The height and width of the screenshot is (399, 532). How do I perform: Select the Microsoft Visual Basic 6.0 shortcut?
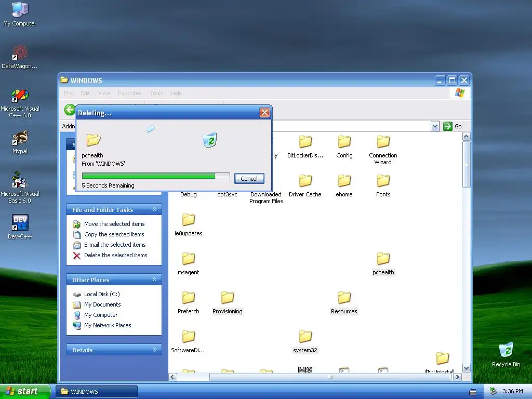(20, 188)
